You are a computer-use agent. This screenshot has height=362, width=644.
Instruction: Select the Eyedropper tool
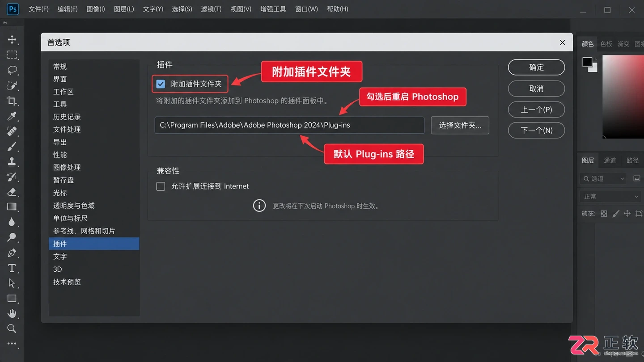coord(12,116)
